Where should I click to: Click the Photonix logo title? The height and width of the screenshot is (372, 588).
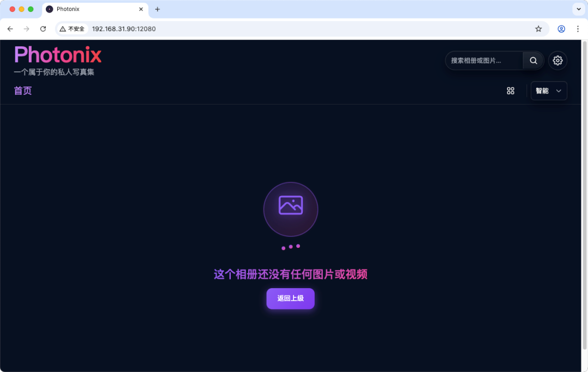(x=58, y=55)
